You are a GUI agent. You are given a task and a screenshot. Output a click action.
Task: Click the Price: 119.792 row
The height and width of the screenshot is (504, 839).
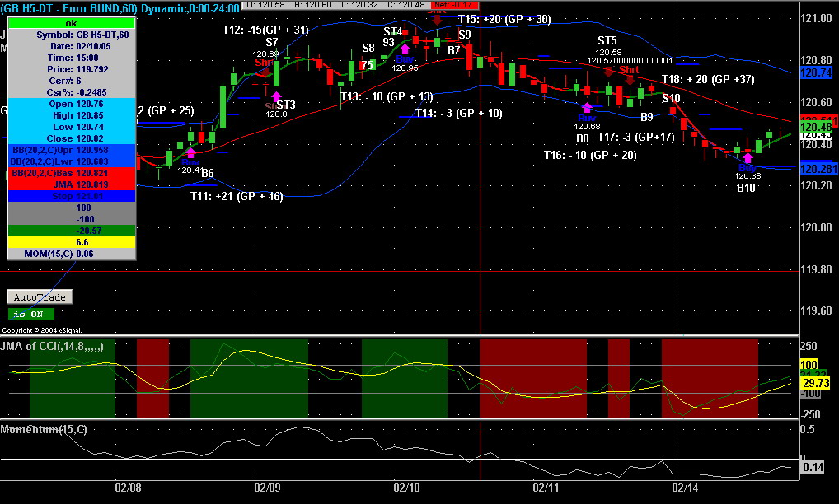(x=71, y=69)
